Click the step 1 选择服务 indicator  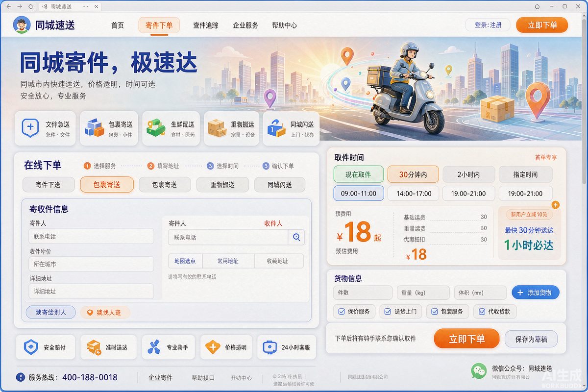click(100, 166)
